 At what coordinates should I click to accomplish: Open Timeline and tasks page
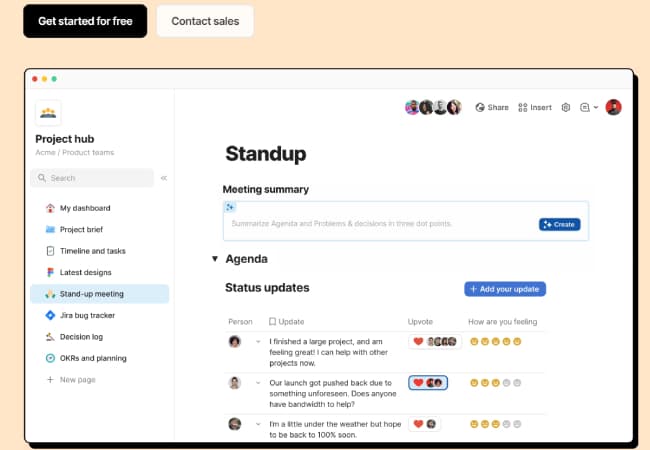point(92,251)
